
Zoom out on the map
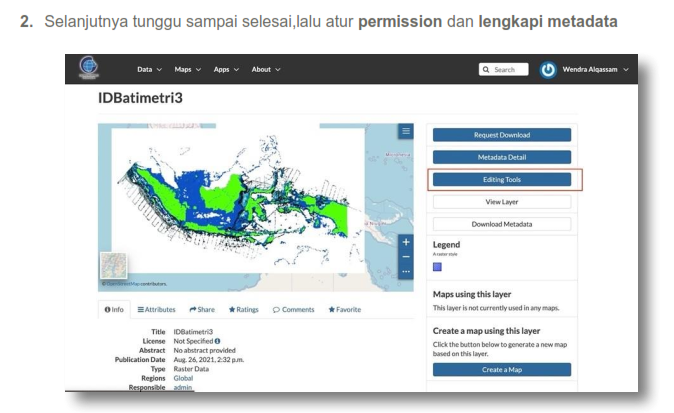click(406, 256)
